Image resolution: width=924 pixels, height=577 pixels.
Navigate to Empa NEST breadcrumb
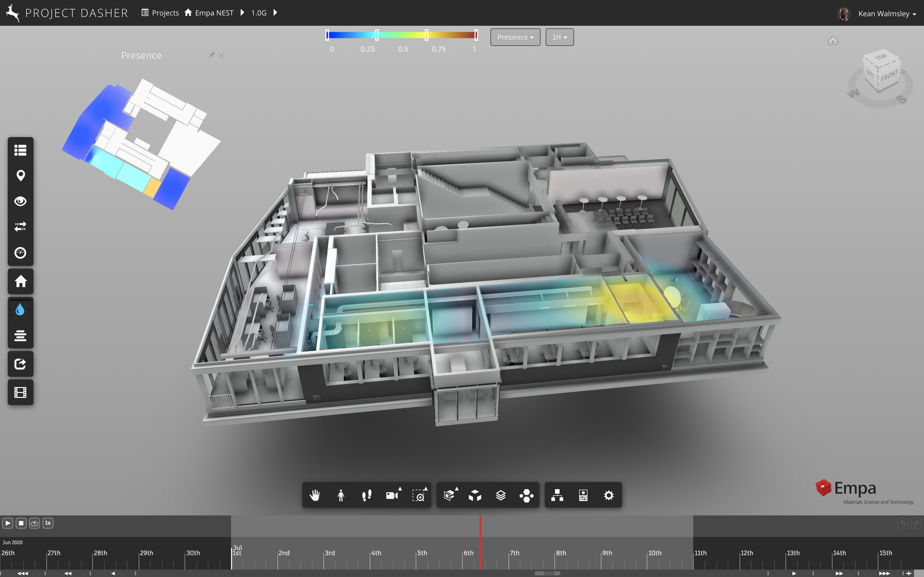click(x=214, y=13)
